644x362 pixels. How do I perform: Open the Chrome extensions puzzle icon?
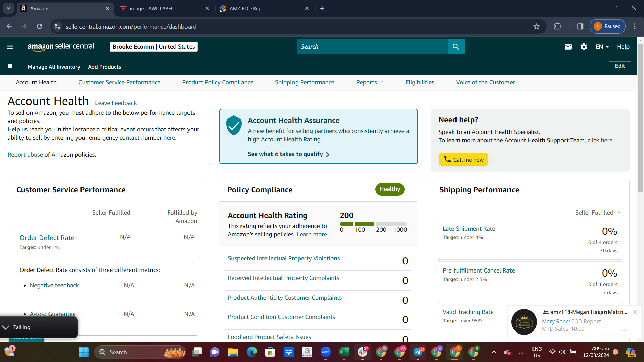(x=558, y=26)
